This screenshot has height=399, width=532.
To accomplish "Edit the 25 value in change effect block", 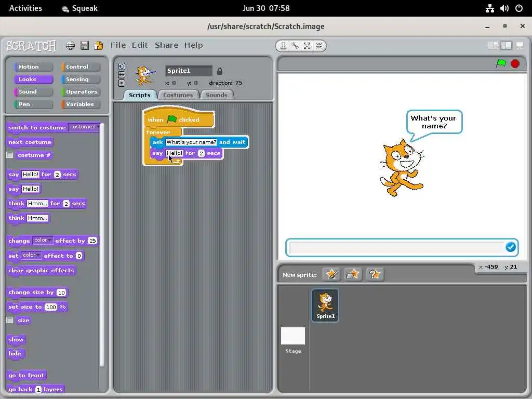I will tap(92, 241).
